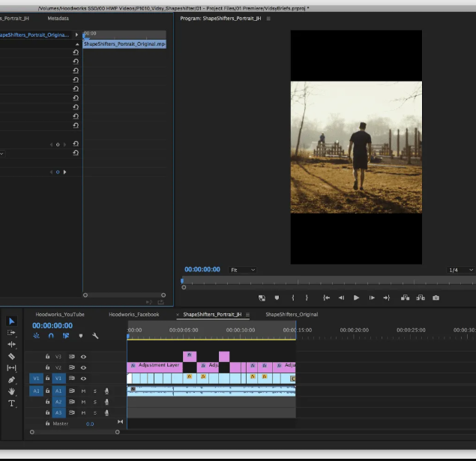Toggle Linked Selection in timeline
Screen dimensions: 476x461
point(66,336)
